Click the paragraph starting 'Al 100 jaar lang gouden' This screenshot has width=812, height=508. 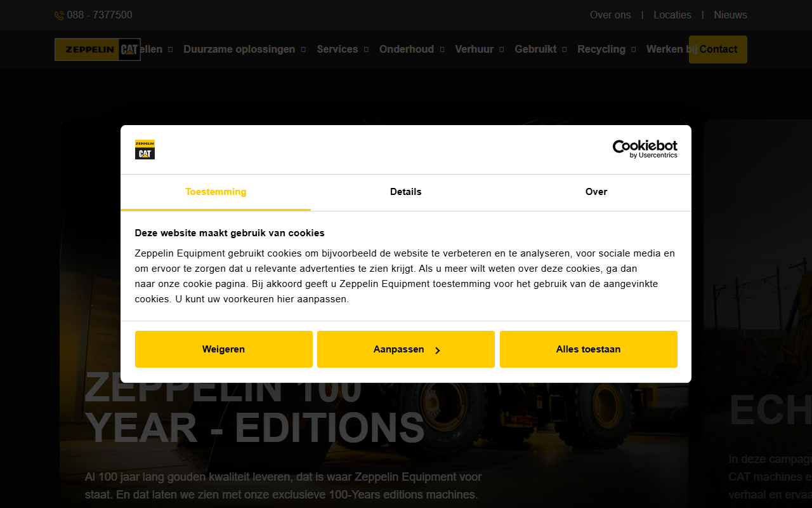pyautogui.click(x=284, y=486)
